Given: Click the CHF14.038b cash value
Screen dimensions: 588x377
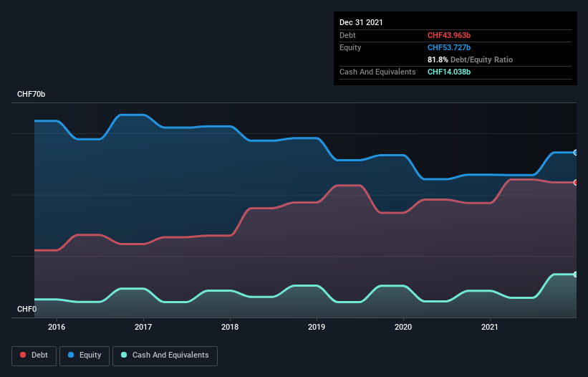Looking at the screenshot, I should 449,72.
